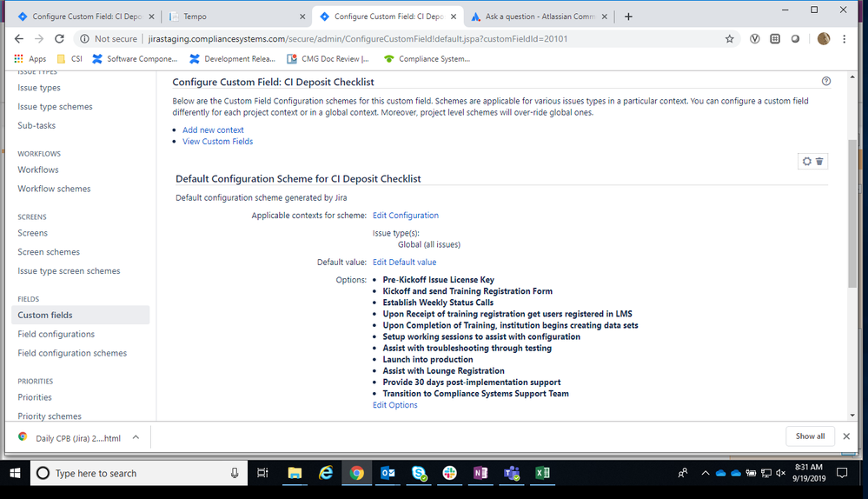The image size is (868, 499).
Task: Open the Apps grid in bookmarks bar
Action: point(30,59)
